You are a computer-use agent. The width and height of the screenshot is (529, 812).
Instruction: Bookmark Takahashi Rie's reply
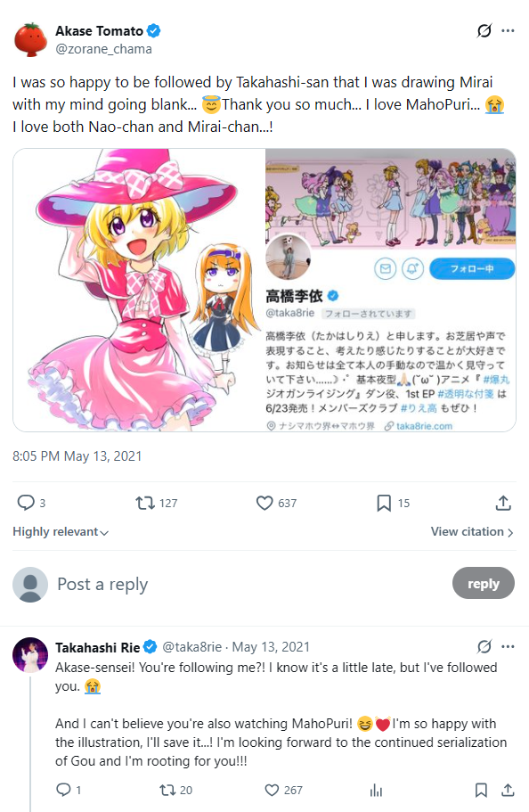[x=481, y=790]
